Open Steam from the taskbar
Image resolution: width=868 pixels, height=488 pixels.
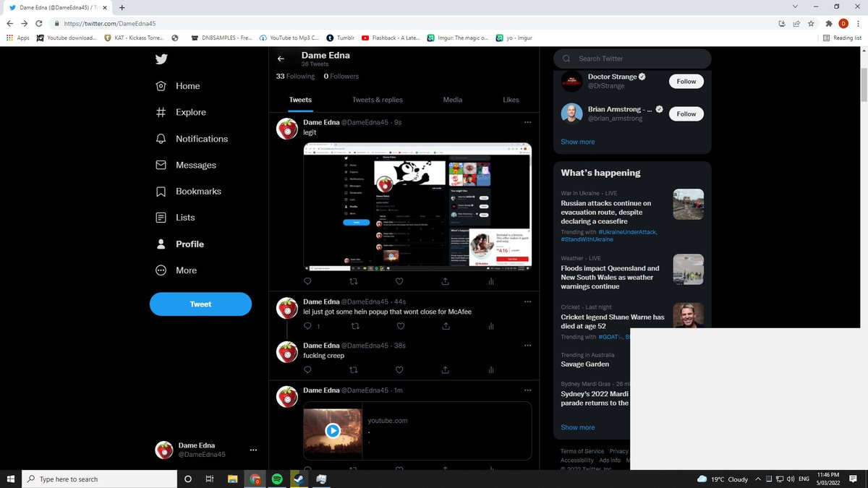click(x=299, y=479)
